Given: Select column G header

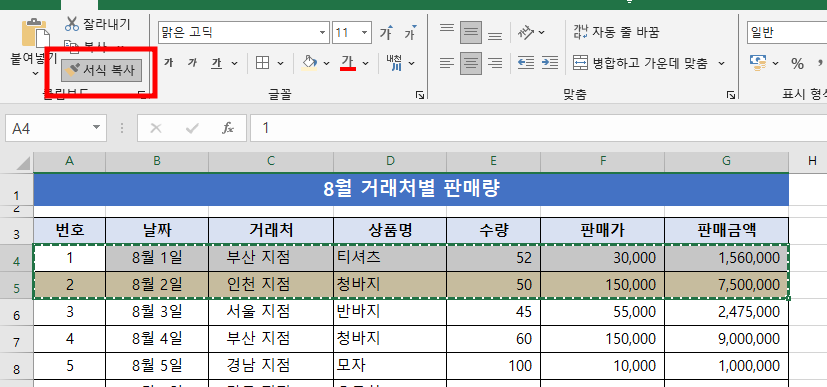Looking at the screenshot, I should (x=726, y=162).
